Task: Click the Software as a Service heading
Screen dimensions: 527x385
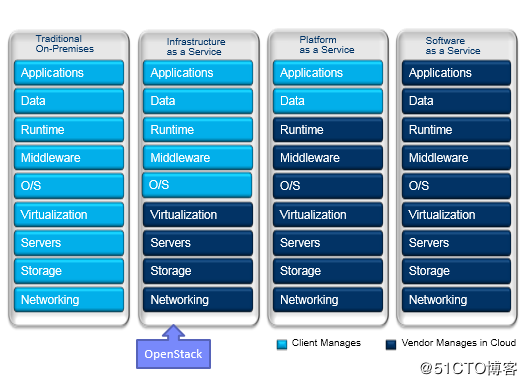Action: 453,46
